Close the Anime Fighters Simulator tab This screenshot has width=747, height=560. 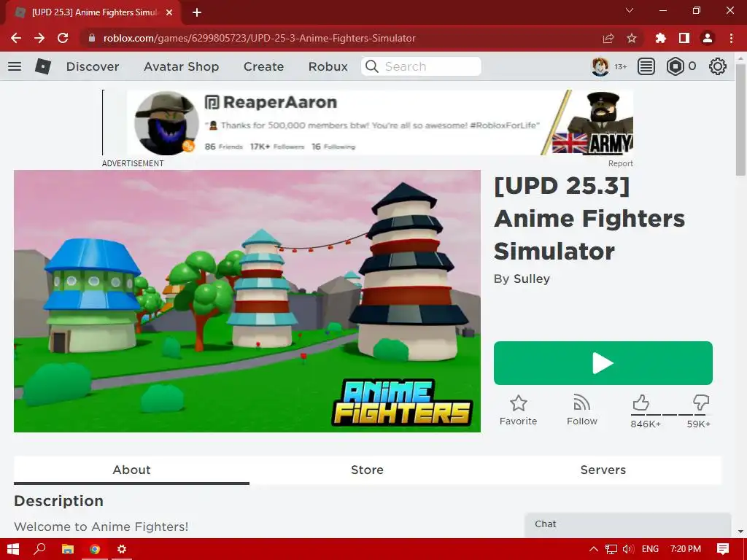point(169,12)
